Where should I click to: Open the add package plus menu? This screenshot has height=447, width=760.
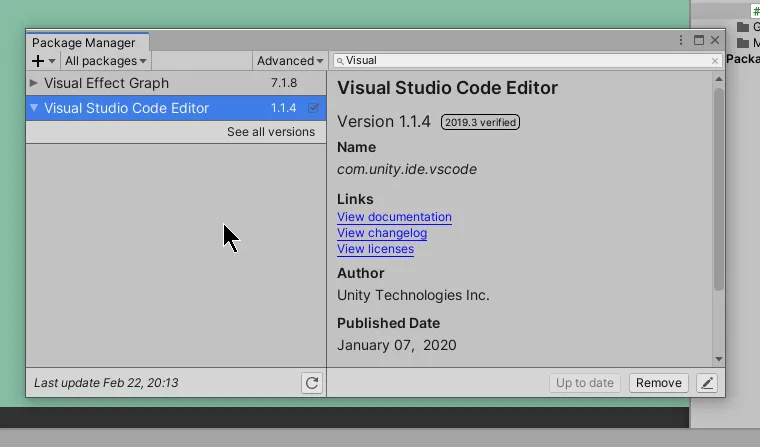[43, 61]
